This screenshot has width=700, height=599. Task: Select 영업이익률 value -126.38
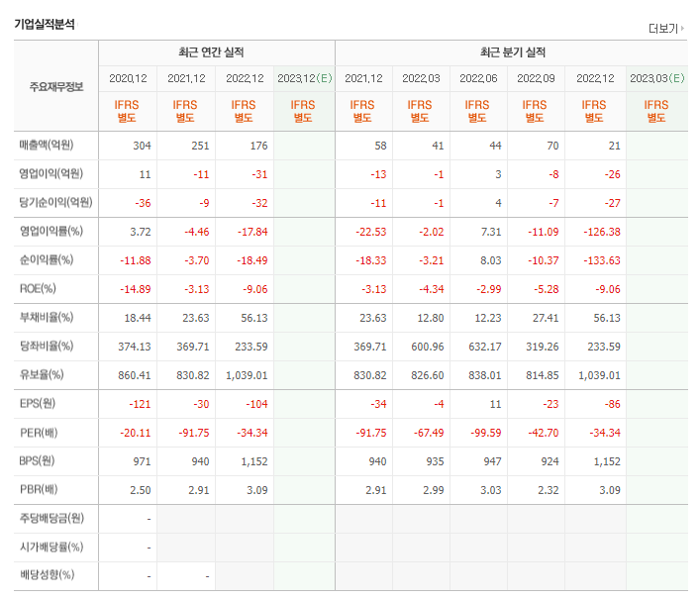(x=602, y=232)
